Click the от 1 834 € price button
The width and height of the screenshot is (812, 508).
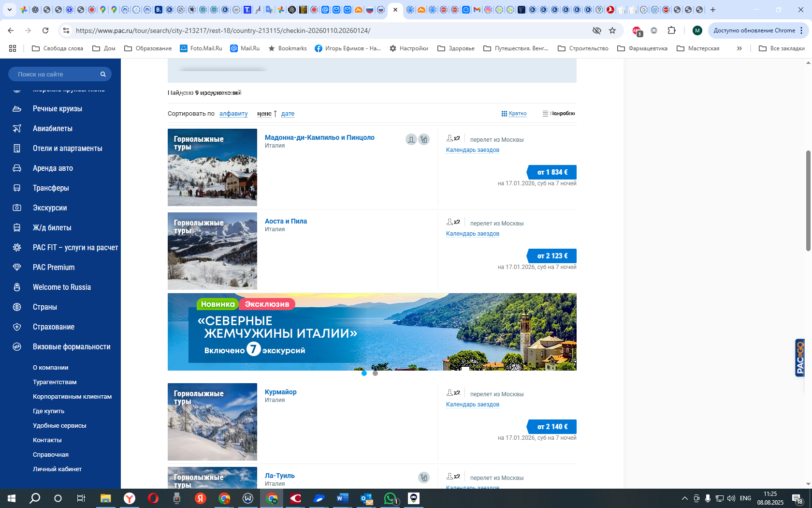click(x=551, y=172)
